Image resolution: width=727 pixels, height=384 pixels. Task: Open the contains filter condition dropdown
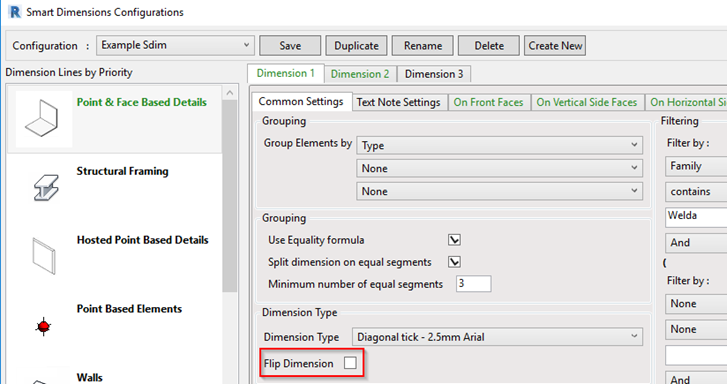pos(696,192)
